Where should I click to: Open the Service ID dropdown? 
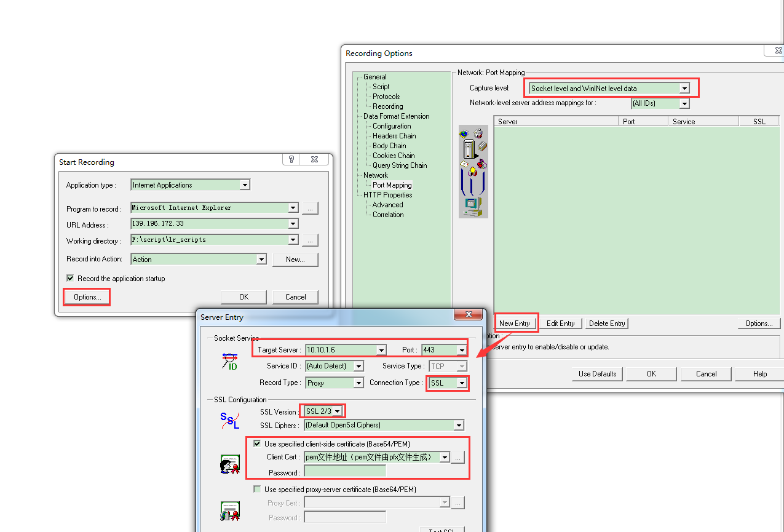359,366
